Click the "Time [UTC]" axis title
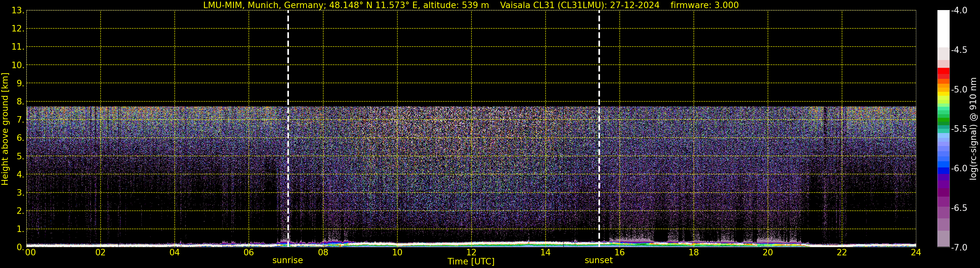980x268 pixels. [471, 262]
